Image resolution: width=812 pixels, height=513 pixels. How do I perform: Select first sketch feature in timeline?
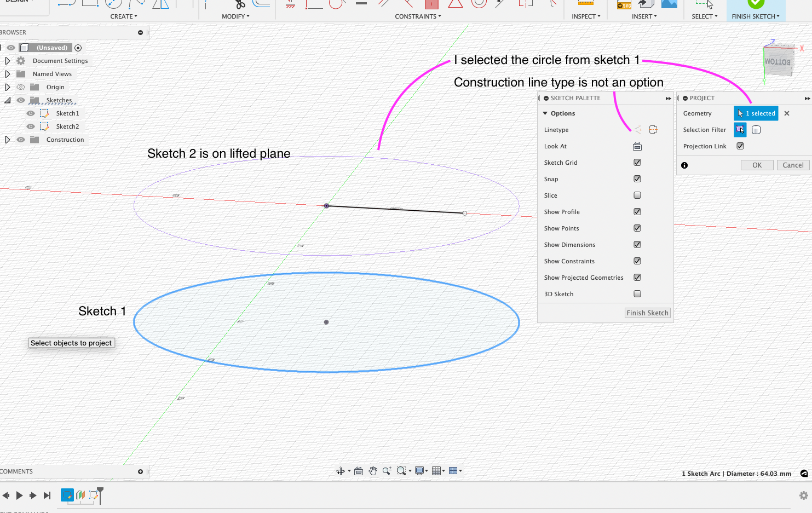coord(67,495)
